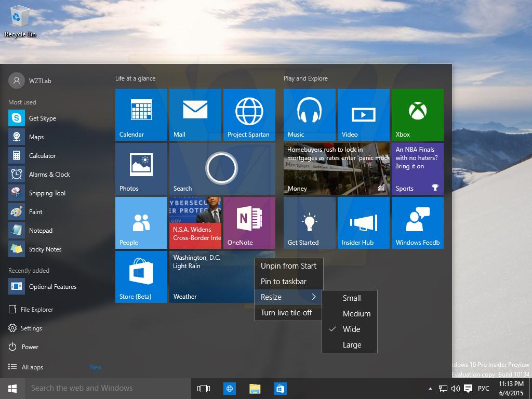
Task: Open the Get Started tile
Action: coord(310,222)
